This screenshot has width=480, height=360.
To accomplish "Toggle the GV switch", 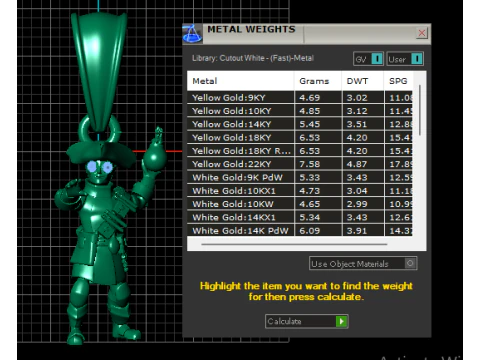I will click(368, 59).
